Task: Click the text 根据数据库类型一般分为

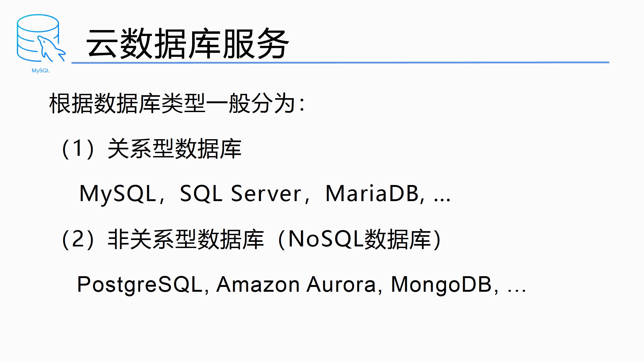Action: tap(172, 104)
